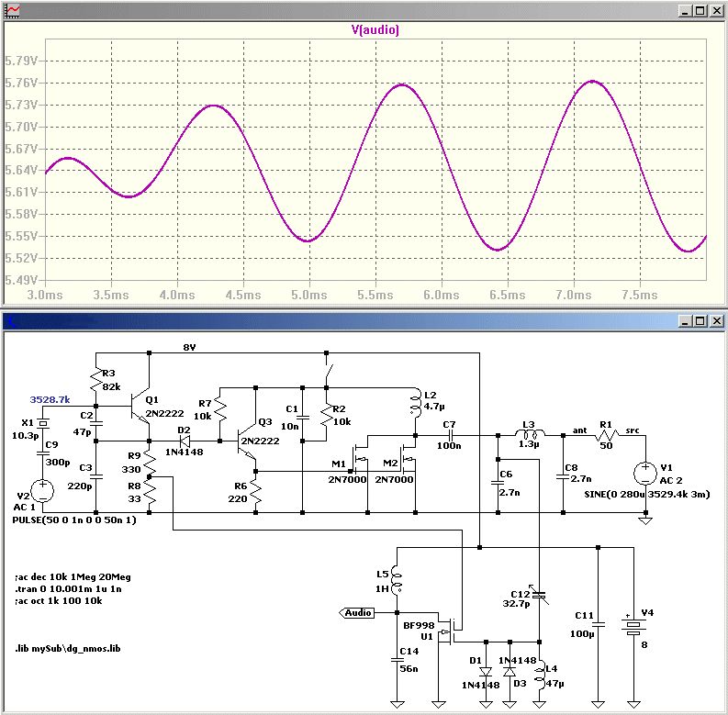Select the D2 1N4148 diode symbol
The image size is (728, 715).
pos(185,441)
